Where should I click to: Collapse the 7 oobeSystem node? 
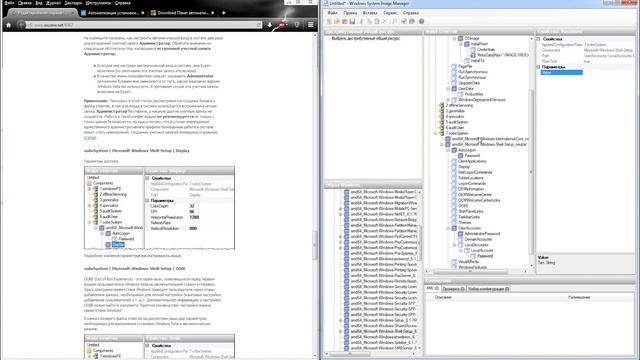(x=436, y=133)
